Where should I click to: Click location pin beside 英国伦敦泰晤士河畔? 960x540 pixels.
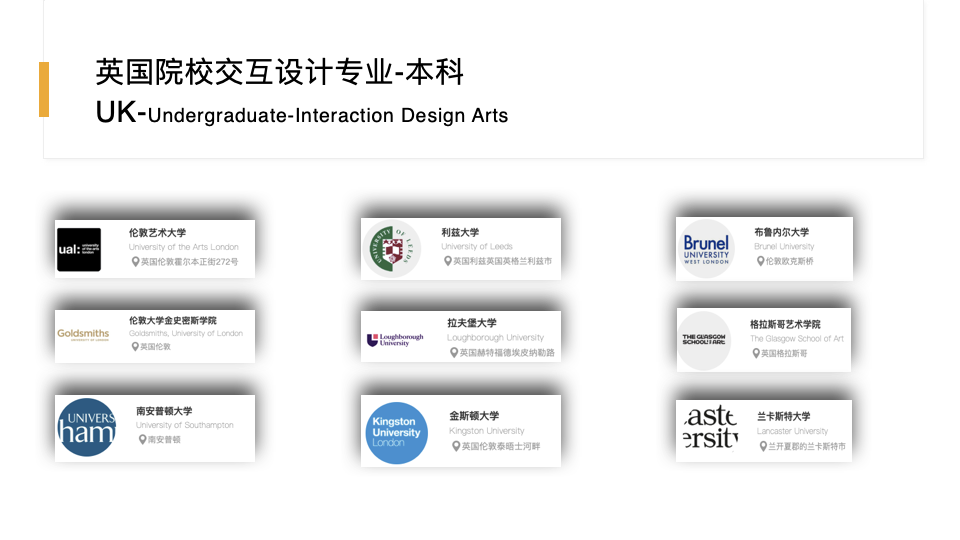coord(456,446)
